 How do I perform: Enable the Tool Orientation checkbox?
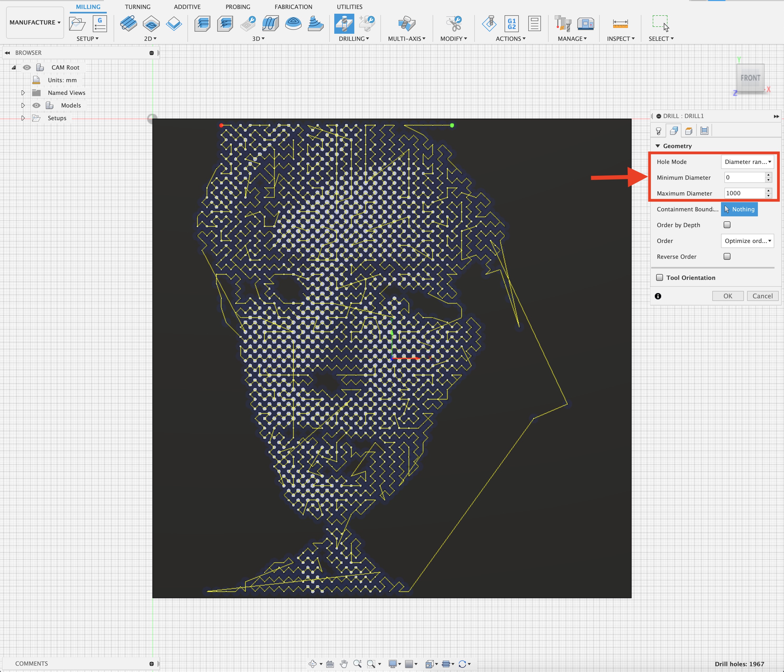[x=660, y=277]
